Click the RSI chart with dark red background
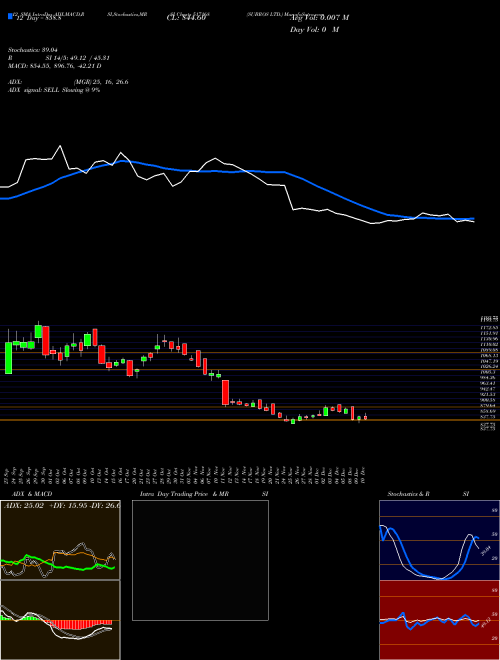The width and height of the screenshot is (500, 660). pyautogui.click(x=439, y=620)
